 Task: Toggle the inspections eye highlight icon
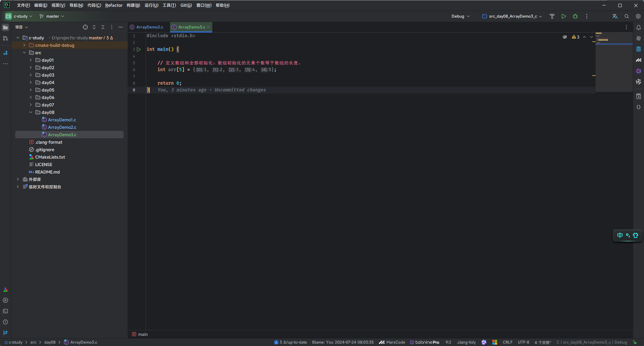tap(565, 37)
